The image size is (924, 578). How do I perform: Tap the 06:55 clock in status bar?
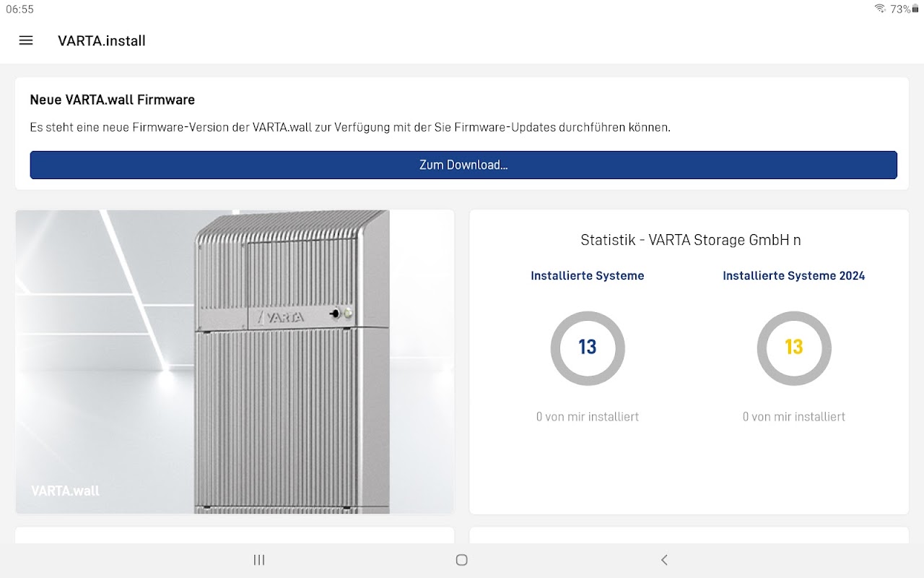(20, 9)
